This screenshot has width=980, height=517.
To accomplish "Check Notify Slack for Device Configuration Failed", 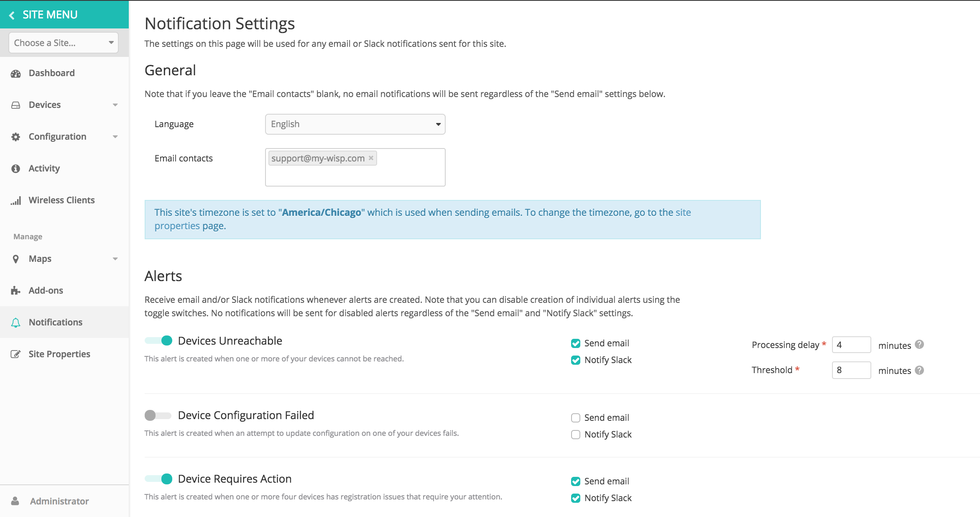I will (x=576, y=434).
